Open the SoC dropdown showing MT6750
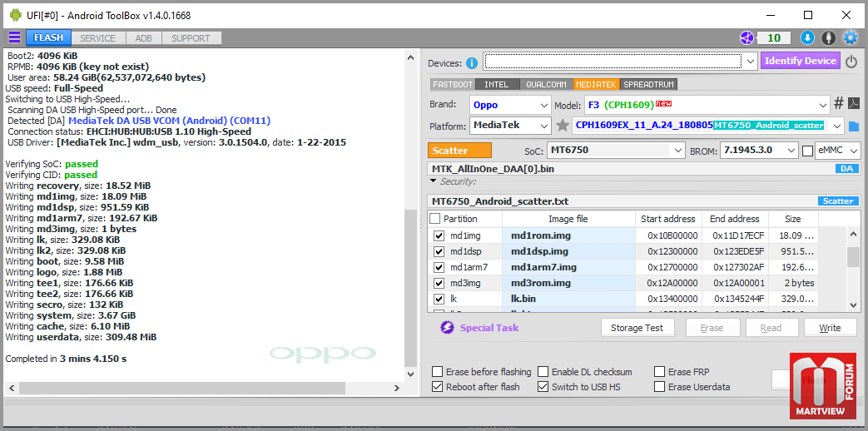 tap(616, 151)
